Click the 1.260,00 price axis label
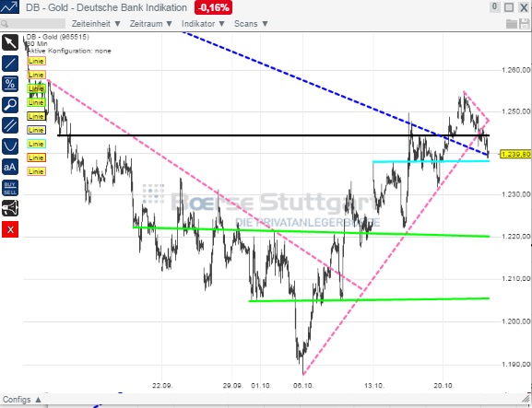532x408 pixels. point(515,70)
